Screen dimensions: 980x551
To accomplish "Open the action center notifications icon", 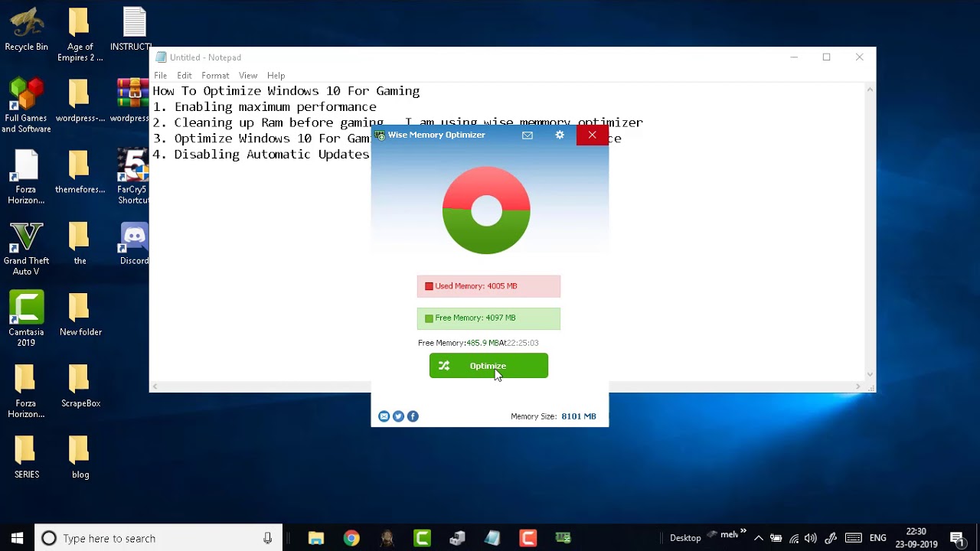I will (957, 538).
